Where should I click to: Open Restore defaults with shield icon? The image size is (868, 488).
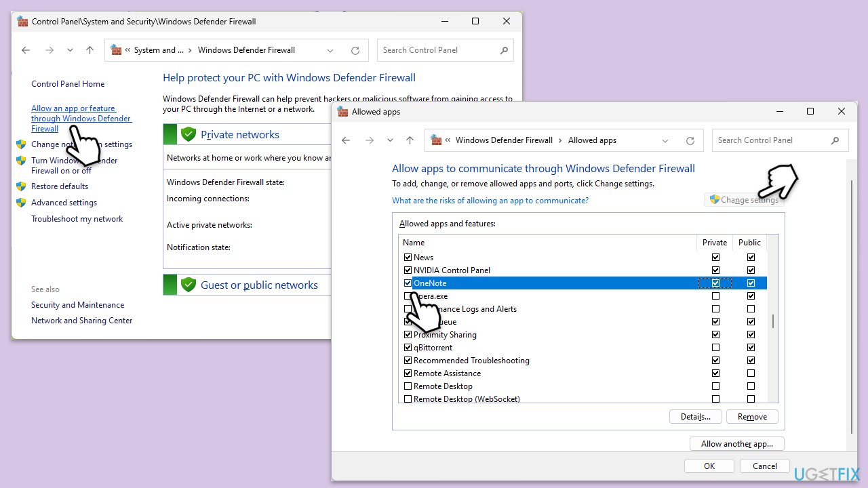click(60, 186)
